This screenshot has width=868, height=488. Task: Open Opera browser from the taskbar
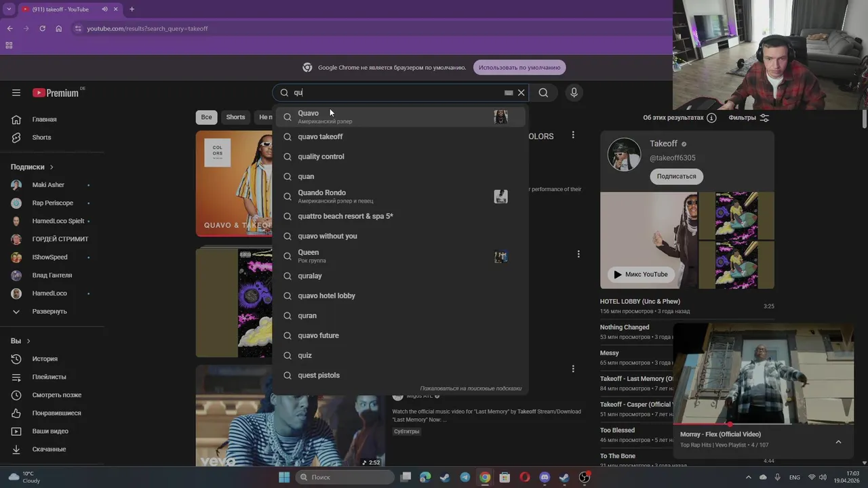pyautogui.click(x=525, y=477)
